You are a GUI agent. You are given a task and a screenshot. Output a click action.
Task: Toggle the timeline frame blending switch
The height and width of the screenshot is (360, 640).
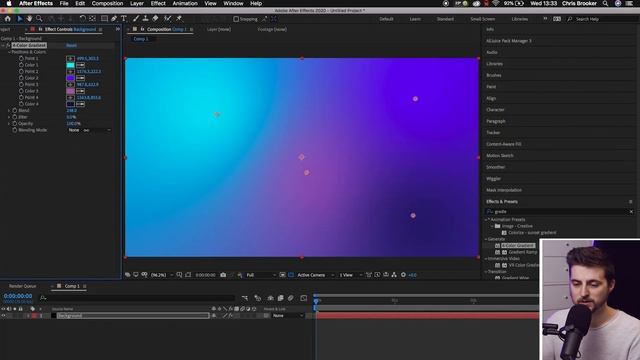[280, 298]
